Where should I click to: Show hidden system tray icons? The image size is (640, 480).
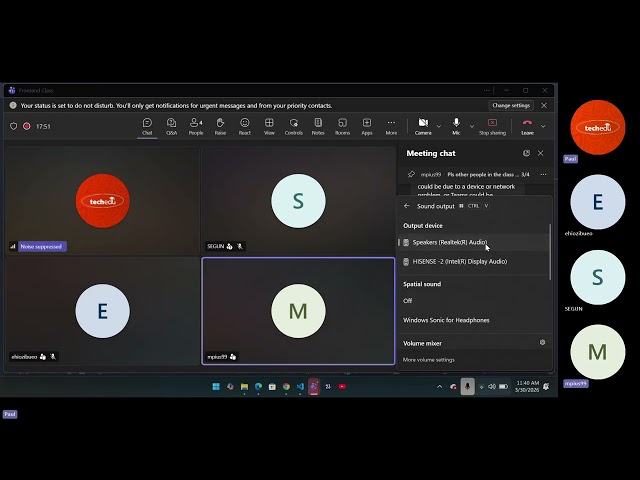(440, 387)
